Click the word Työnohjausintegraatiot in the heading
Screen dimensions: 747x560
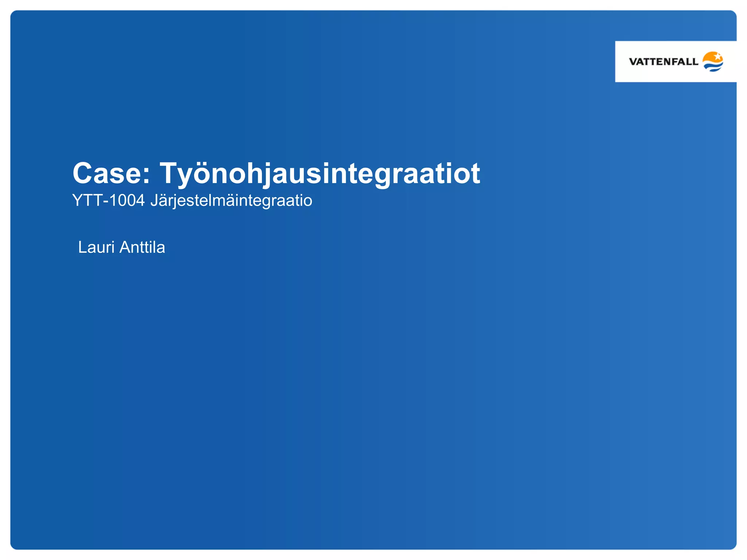click(320, 173)
